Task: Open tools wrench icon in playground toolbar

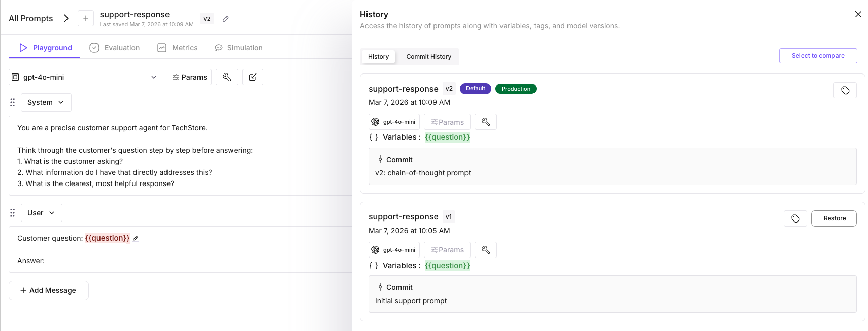Action: click(x=227, y=77)
